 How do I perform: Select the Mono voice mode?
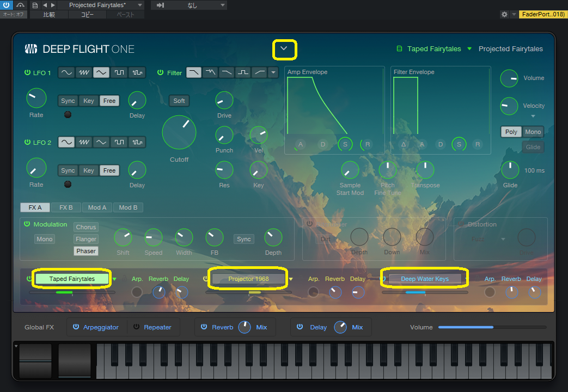click(x=533, y=132)
